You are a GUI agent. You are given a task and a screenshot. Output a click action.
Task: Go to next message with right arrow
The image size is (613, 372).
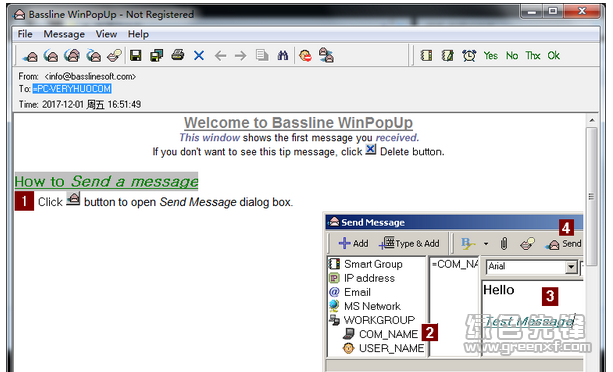tap(240, 56)
